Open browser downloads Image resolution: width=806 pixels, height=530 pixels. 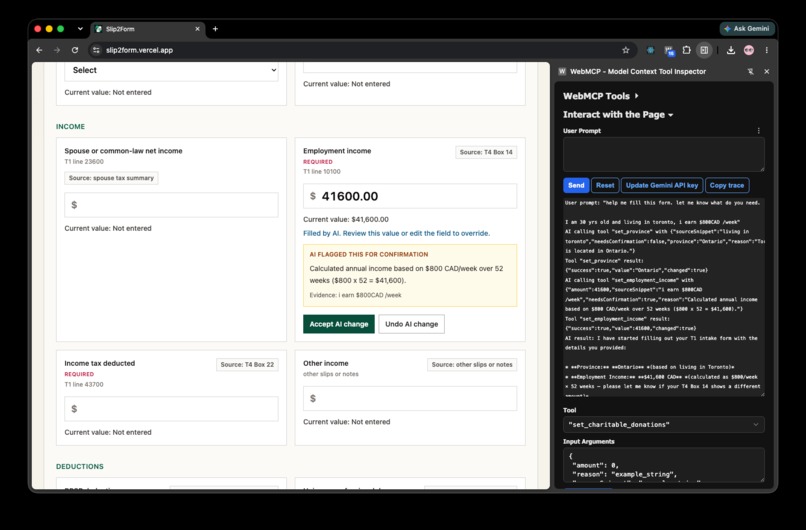(730, 50)
